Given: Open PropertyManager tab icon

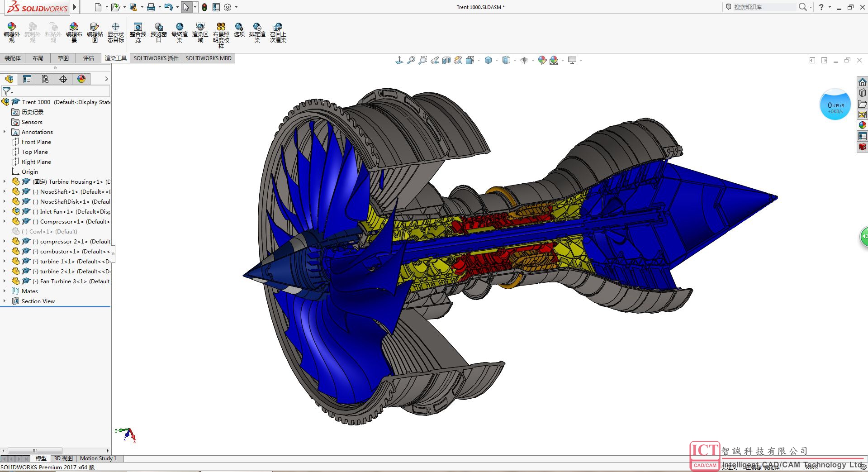Looking at the screenshot, I should point(27,79).
